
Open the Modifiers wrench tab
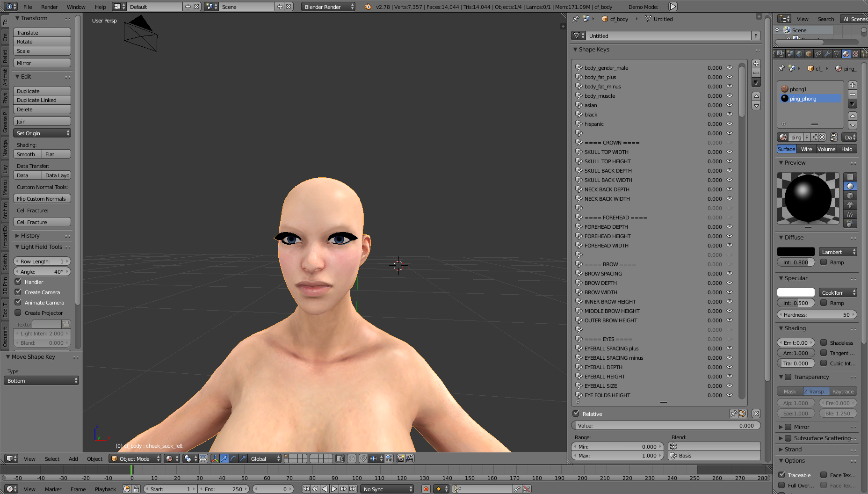pyautogui.click(x=827, y=54)
